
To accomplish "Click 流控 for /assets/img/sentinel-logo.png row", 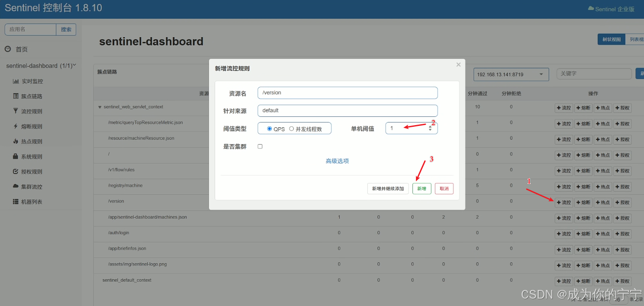I will tap(564, 265).
